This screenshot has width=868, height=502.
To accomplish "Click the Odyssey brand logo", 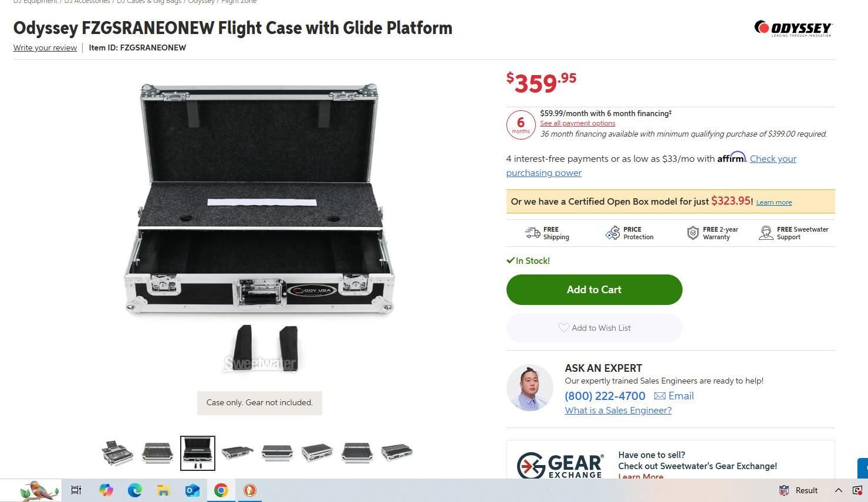I will click(x=792, y=27).
